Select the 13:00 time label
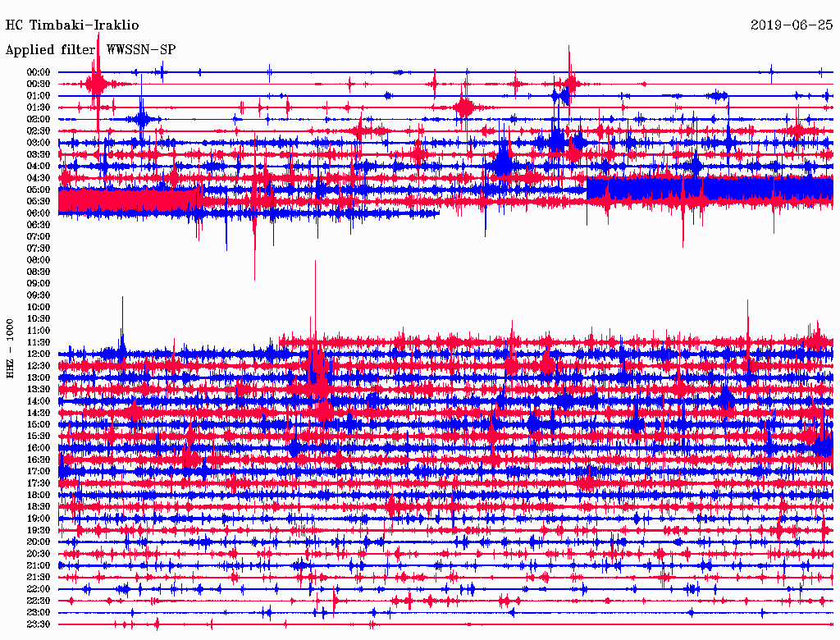 (x=39, y=378)
